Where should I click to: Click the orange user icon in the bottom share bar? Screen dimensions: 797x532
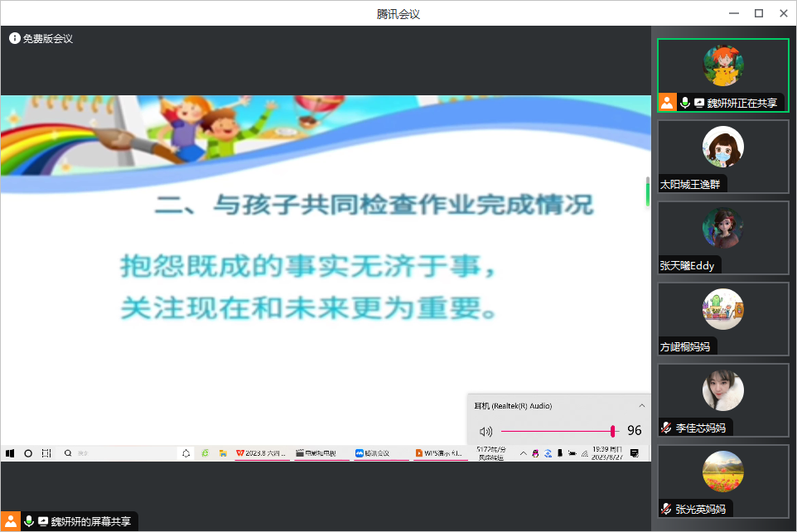10,521
